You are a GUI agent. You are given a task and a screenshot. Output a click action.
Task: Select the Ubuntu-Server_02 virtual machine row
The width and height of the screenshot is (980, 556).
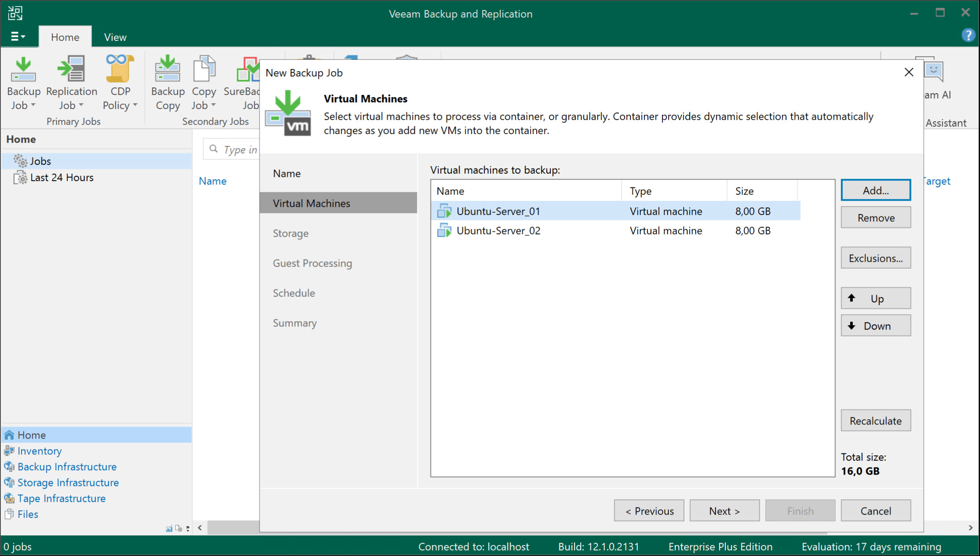498,230
